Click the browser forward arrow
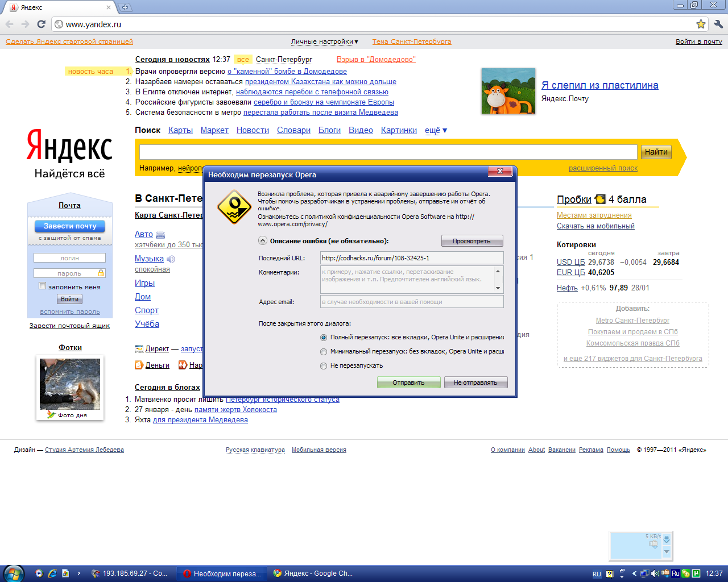Screen dimensions: 728x582 coord(25,24)
